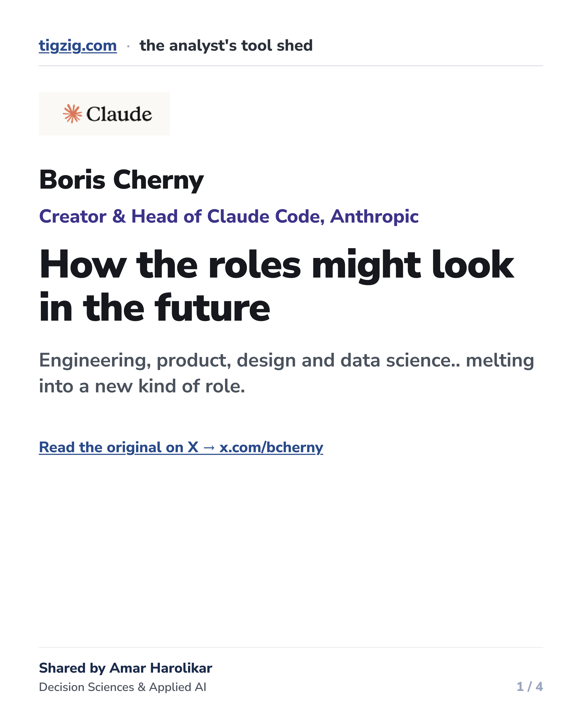Click the headline line in the future
The height and width of the screenshot is (728, 582).
(155, 308)
